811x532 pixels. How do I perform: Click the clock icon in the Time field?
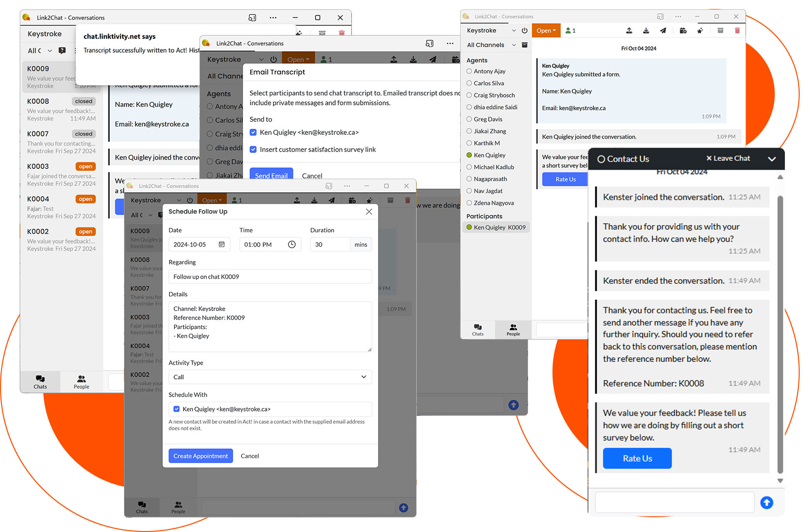pyautogui.click(x=292, y=245)
